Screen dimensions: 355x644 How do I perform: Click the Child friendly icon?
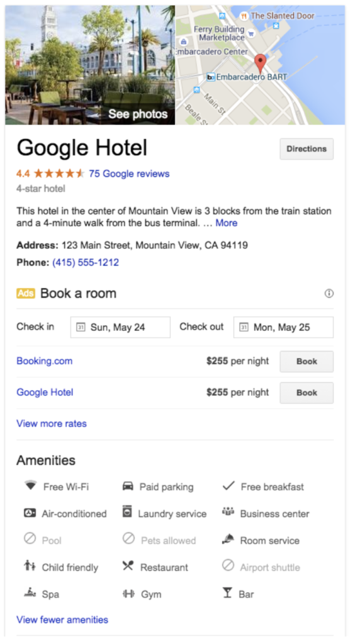(29, 566)
